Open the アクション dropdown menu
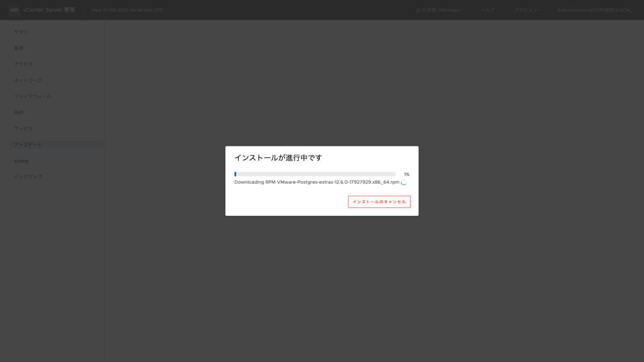 click(x=528, y=10)
